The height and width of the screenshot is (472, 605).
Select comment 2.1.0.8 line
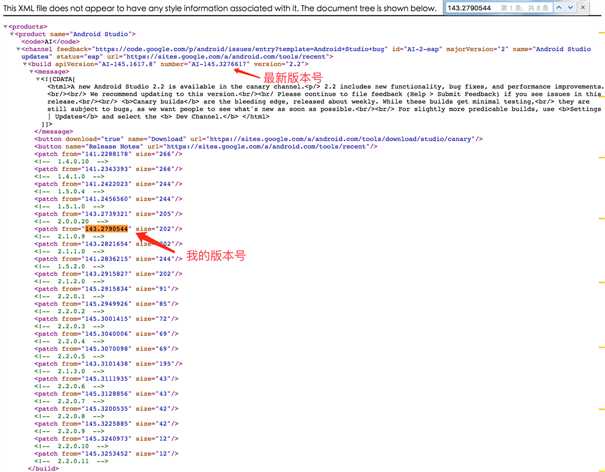tap(69, 237)
